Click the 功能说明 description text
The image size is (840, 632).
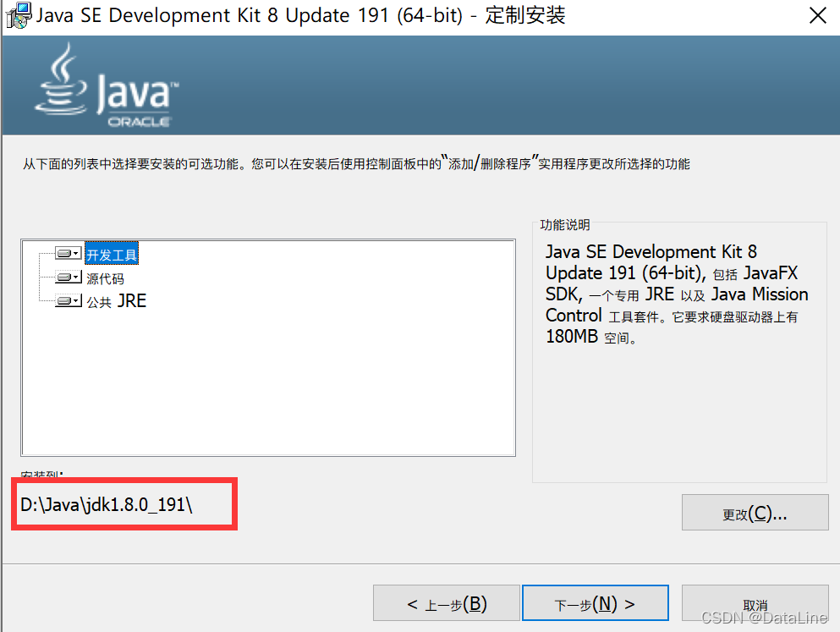pos(677,294)
